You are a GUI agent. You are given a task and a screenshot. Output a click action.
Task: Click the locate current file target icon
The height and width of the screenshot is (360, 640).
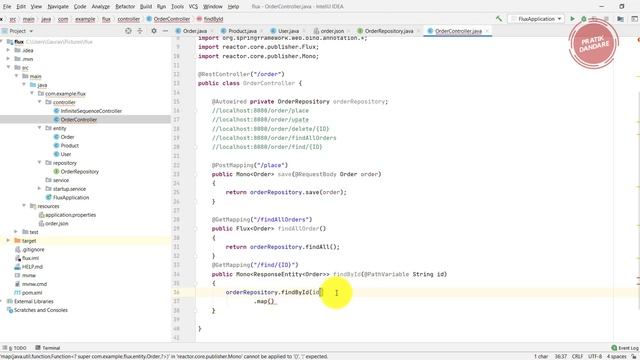(x=128, y=31)
